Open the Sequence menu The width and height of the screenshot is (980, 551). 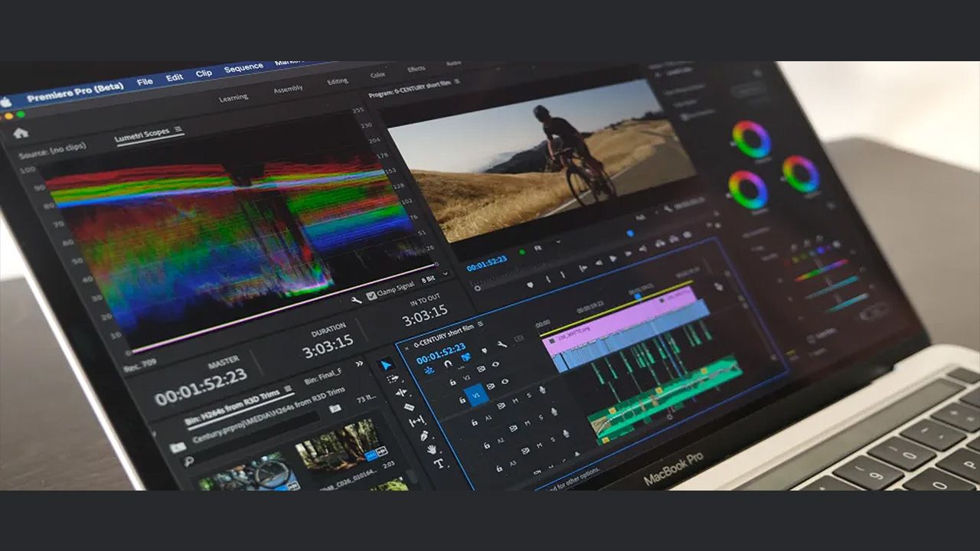(x=243, y=69)
